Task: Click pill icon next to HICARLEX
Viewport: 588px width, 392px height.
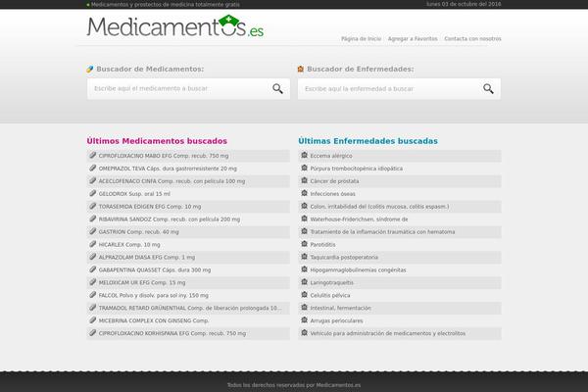Action: [x=93, y=244]
